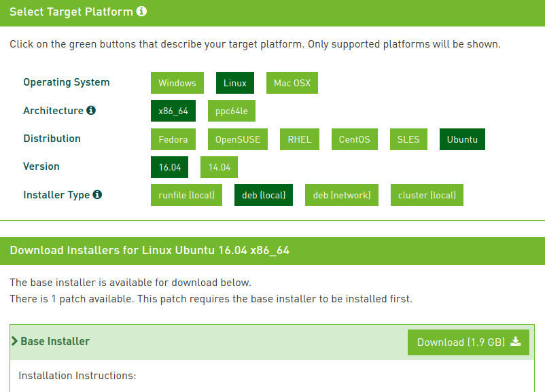Screen dimensions: 545x392
Task: Choose version 14.04
Action: point(219,167)
